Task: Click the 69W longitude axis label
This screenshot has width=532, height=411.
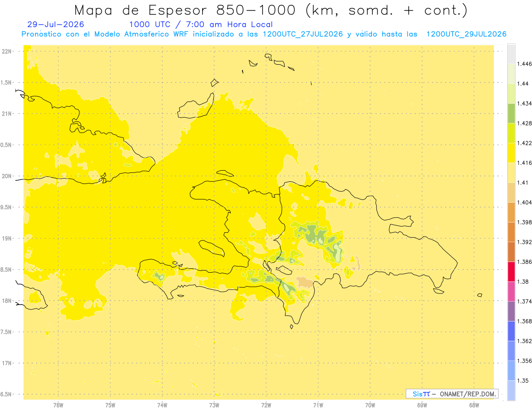Action: click(x=422, y=405)
